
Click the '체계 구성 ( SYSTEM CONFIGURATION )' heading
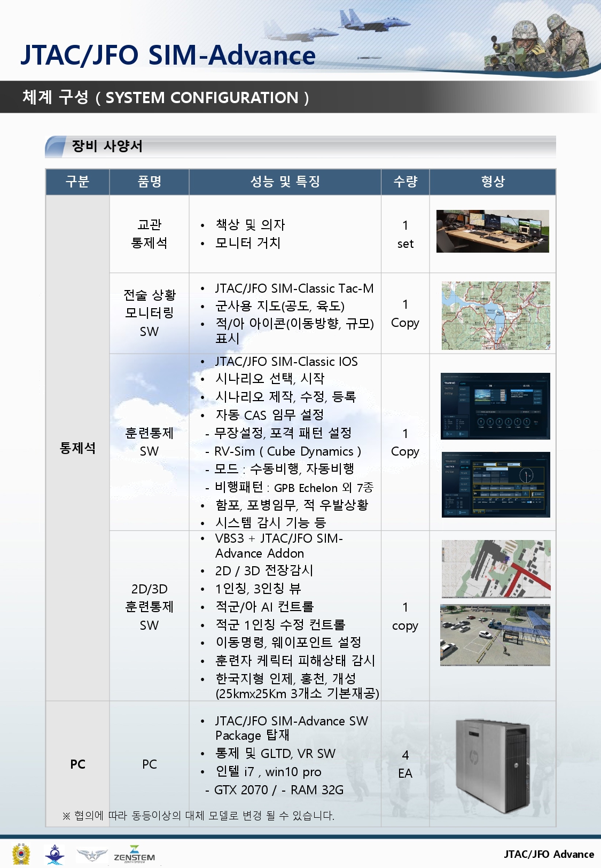[x=166, y=97]
